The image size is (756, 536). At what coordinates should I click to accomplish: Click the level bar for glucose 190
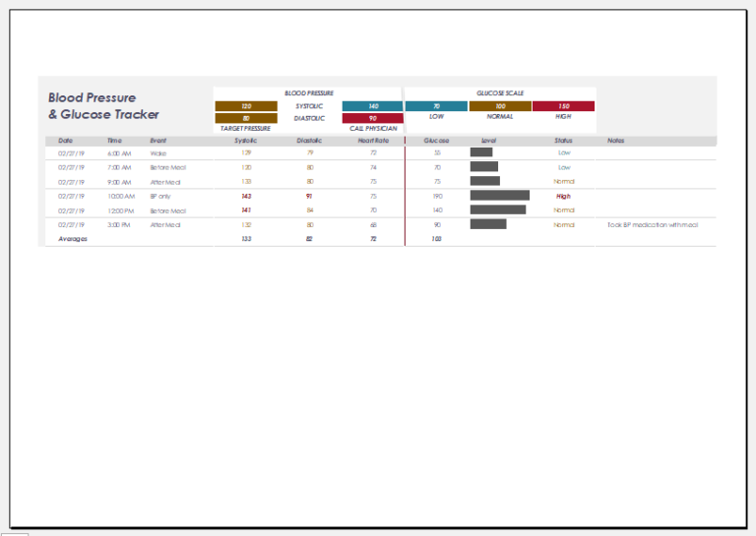tap(500, 196)
